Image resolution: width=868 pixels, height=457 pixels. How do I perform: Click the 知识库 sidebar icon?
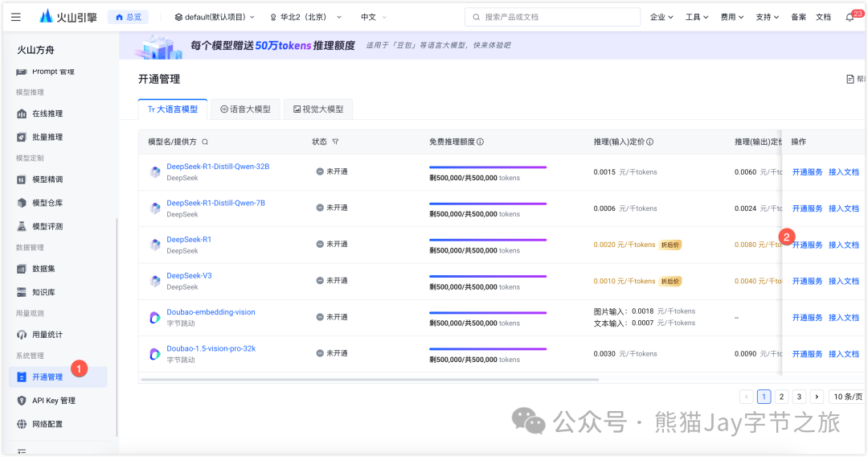tap(22, 292)
